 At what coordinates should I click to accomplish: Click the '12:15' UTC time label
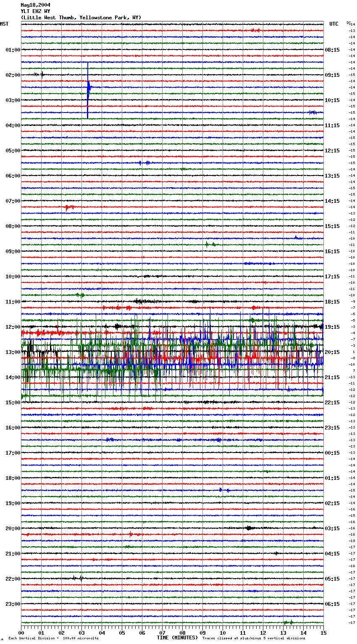click(332, 151)
